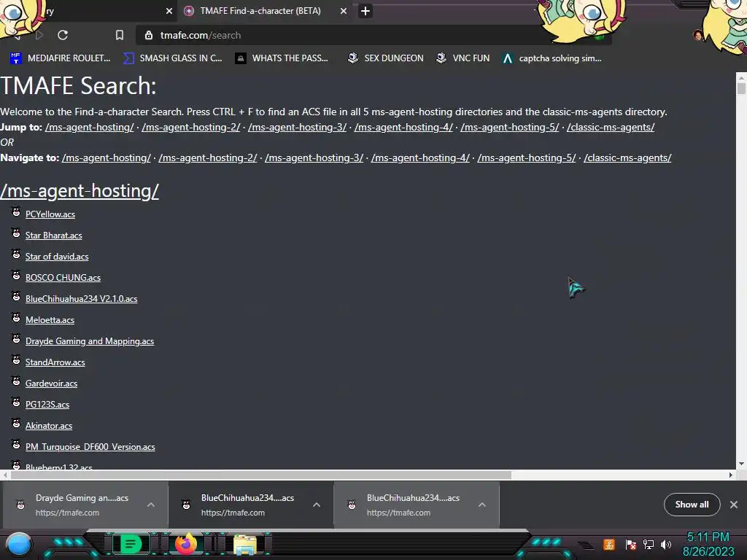Open Star Bharat.acs file link

pos(53,236)
